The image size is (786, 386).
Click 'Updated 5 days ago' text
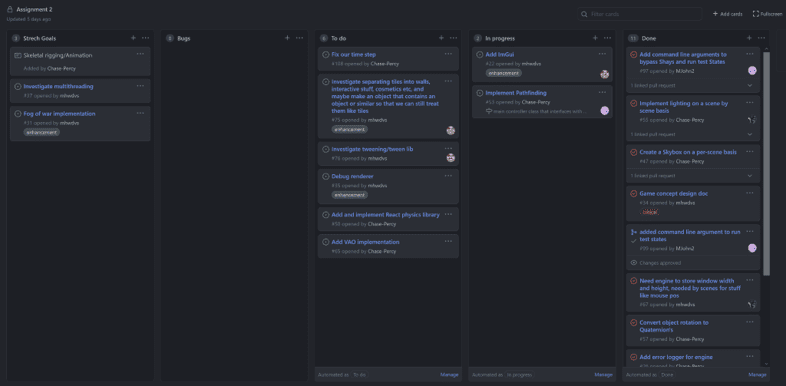[x=29, y=19]
